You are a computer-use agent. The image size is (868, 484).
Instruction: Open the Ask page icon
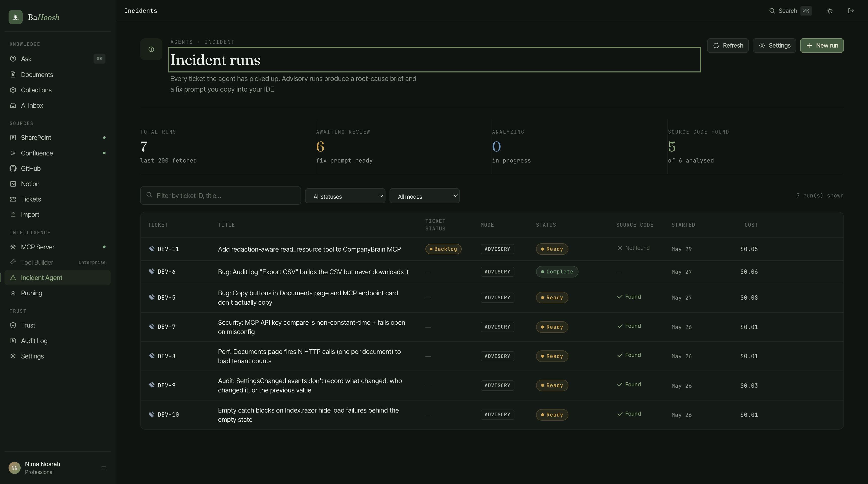pyautogui.click(x=13, y=59)
